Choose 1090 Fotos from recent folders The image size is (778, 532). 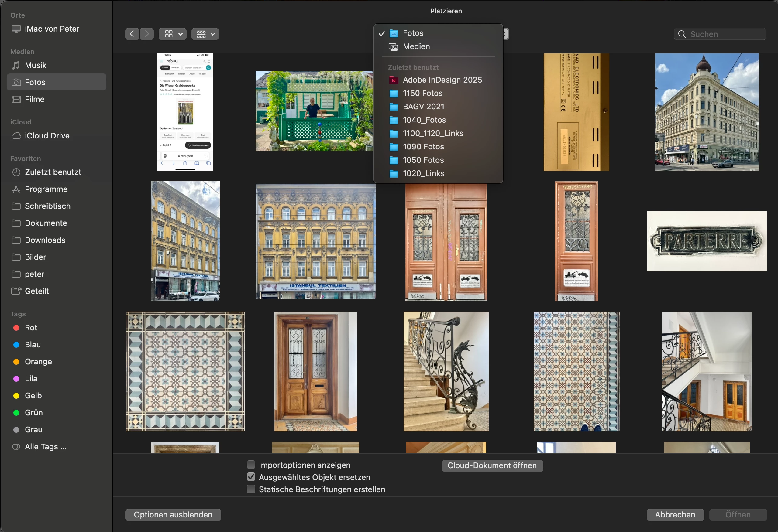point(423,147)
